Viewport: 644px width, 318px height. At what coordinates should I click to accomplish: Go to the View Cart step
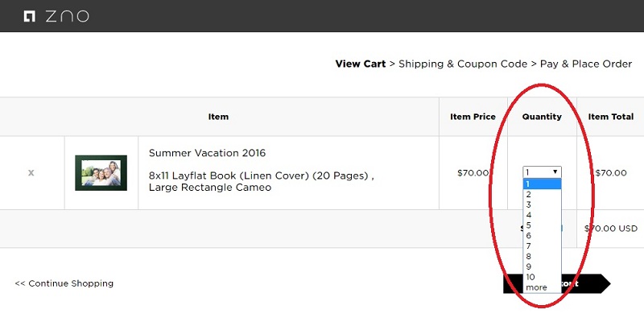[x=360, y=64]
